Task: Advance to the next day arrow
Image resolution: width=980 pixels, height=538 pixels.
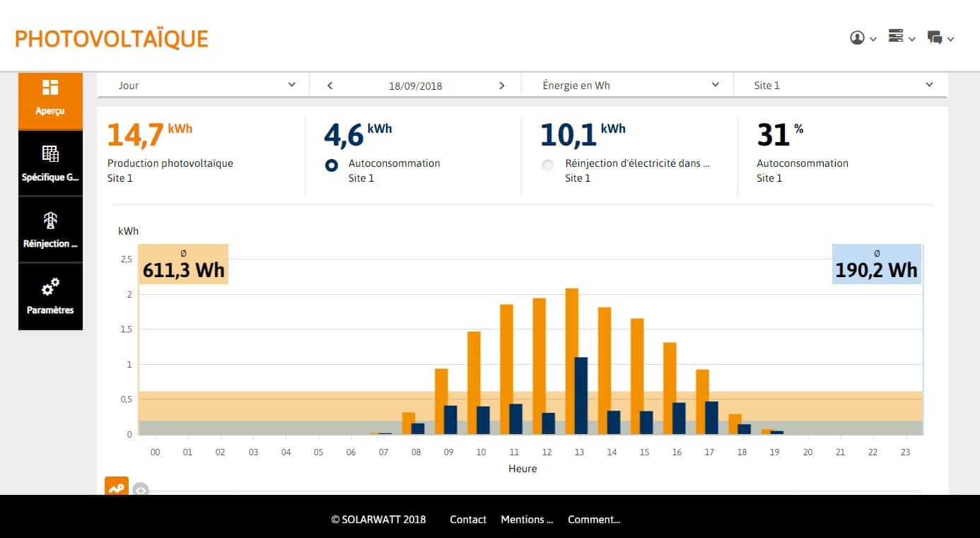Action: pos(502,86)
